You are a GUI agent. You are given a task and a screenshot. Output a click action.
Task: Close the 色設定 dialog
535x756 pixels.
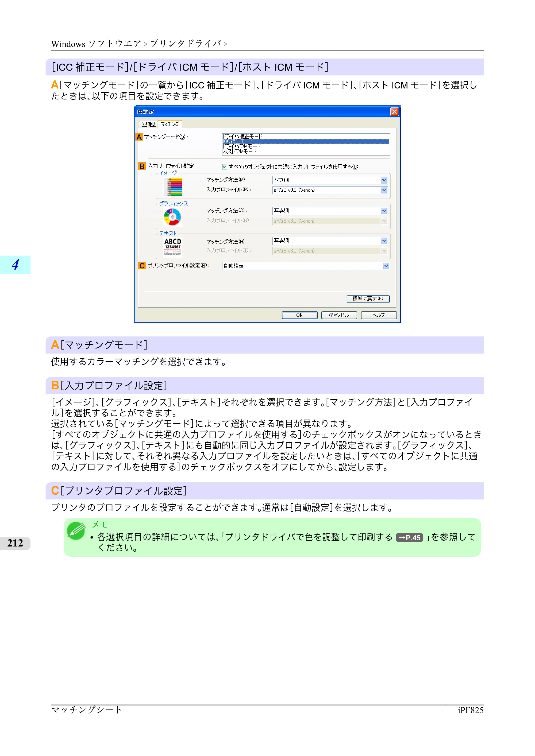pyautogui.click(x=394, y=112)
